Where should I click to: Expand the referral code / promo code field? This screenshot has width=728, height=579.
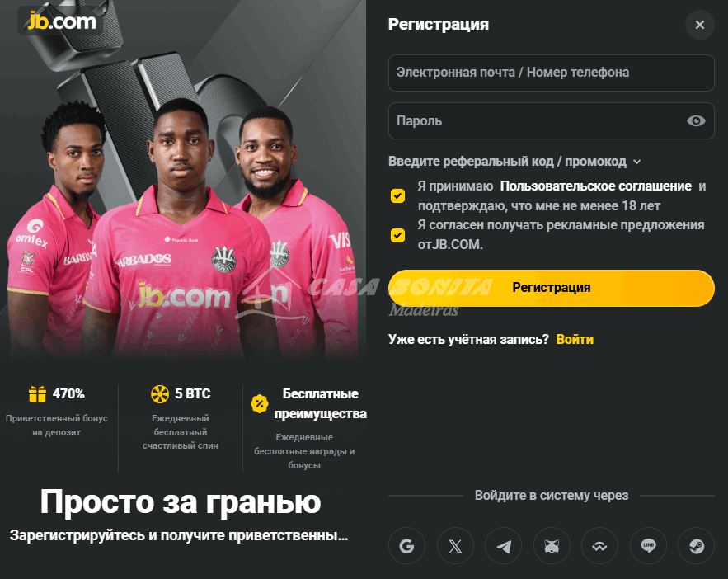514,161
